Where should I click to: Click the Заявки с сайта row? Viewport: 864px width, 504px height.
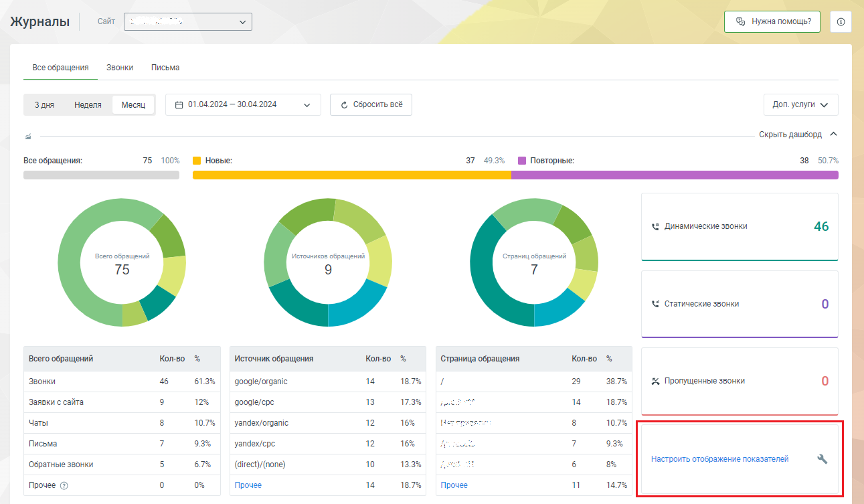[x=122, y=402]
